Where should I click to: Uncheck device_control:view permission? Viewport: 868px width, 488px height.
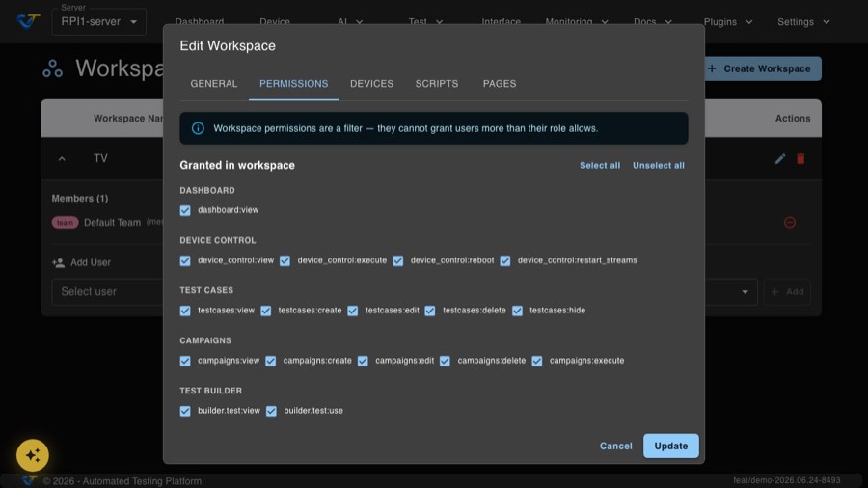[x=185, y=260]
